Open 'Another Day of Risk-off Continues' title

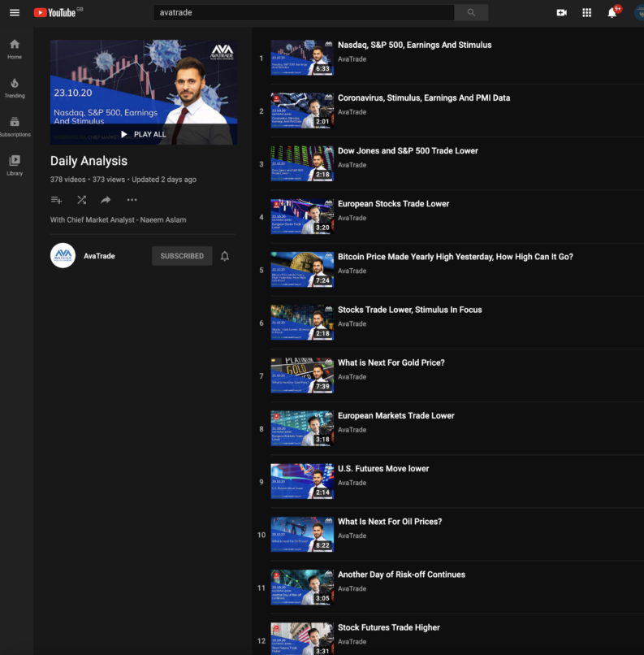point(401,575)
